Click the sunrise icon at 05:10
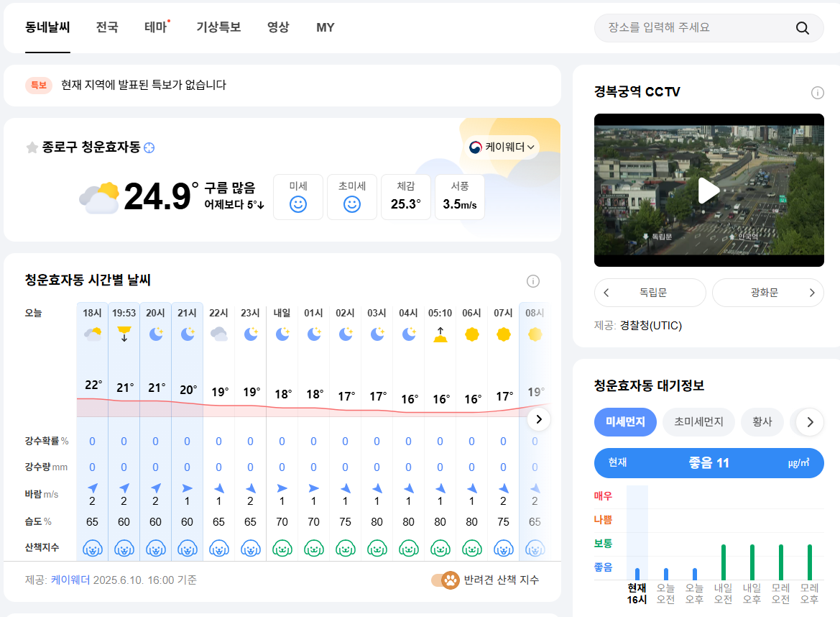The height and width of the screenshot is (617, 840). point(440,334)
